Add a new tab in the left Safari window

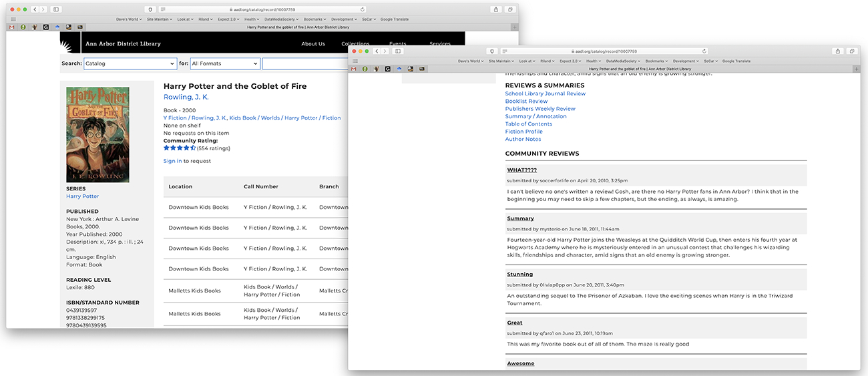[514, 27]
